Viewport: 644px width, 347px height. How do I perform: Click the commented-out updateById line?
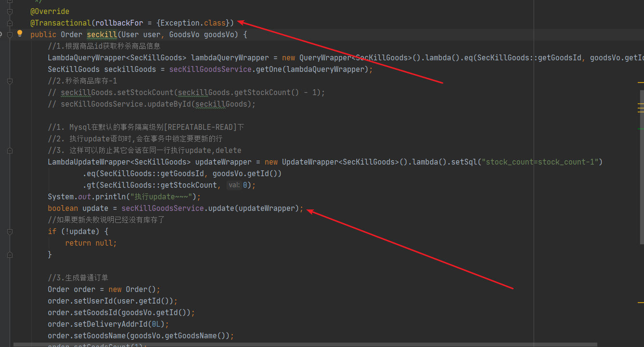pyautogui.click(x=152, y=104)
